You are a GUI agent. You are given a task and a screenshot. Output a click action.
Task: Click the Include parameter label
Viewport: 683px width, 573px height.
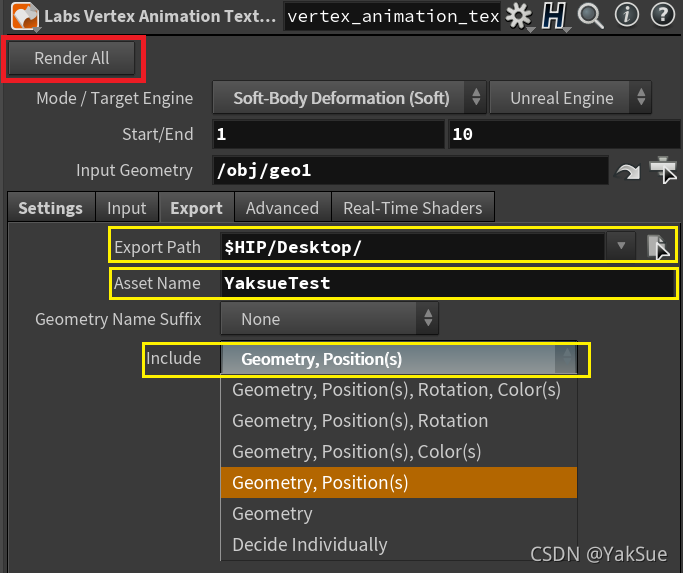[173, 358]
